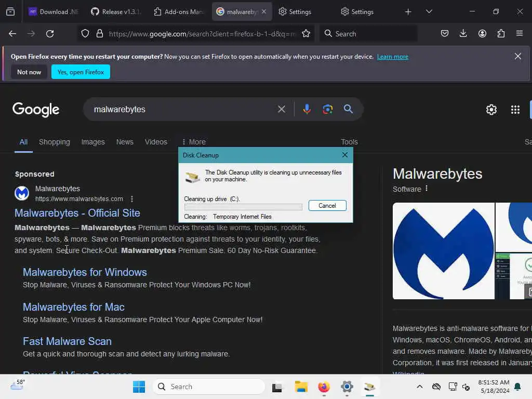Click the Windows taskbar Search box
532x399 pixels.
[x=209, y=387]
